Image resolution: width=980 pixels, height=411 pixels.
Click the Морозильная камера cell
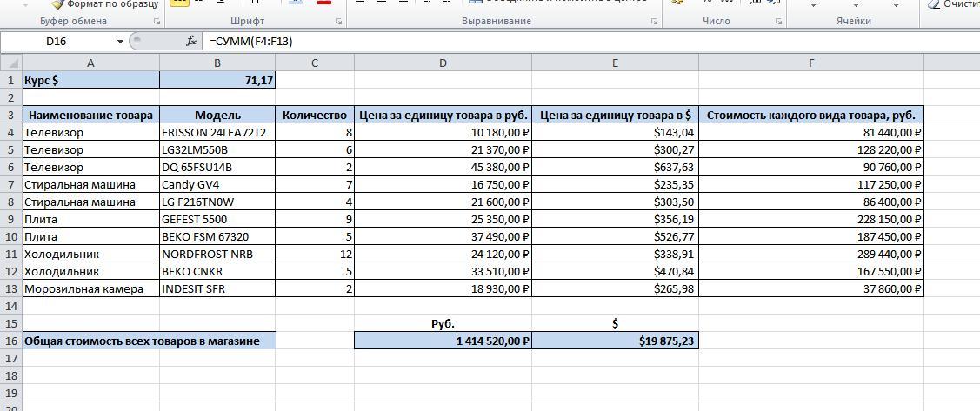pyautogui.click(x=91, y=288)
